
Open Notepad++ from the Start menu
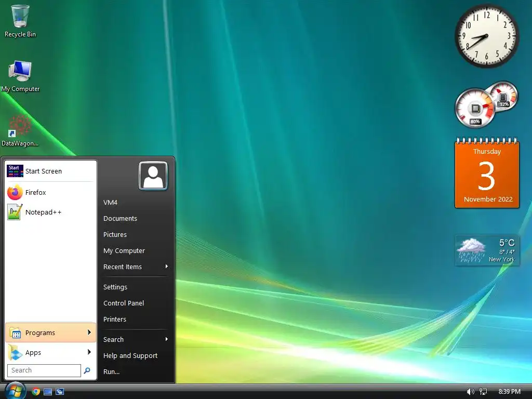(x=50, y=212)
